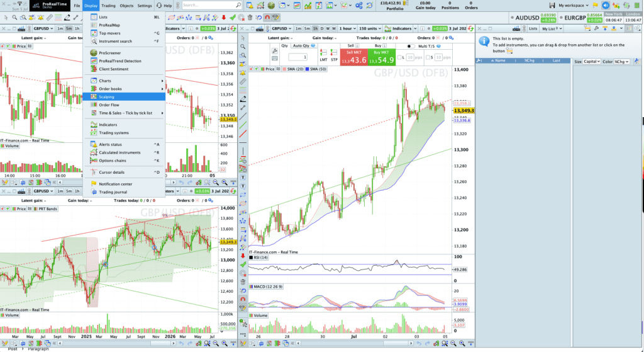Click the Price settings icon in right chart
This screenshot has width=644, height=352.
(279, 69)
